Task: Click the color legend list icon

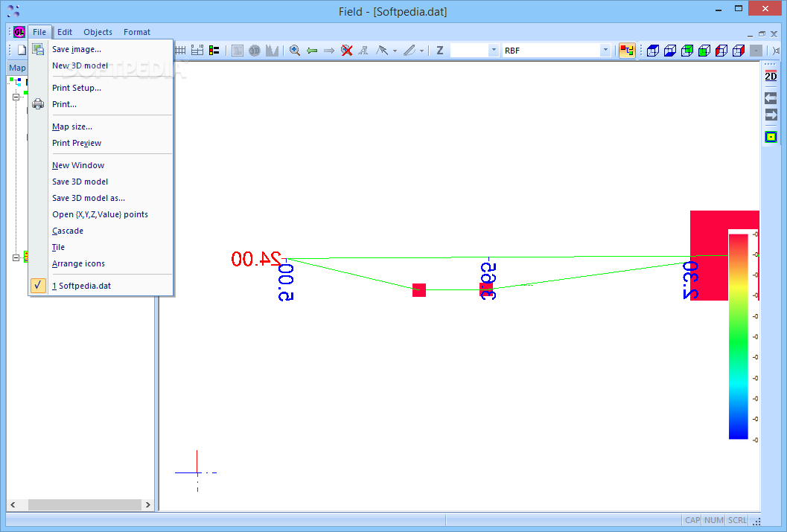Action: [214, 50]
